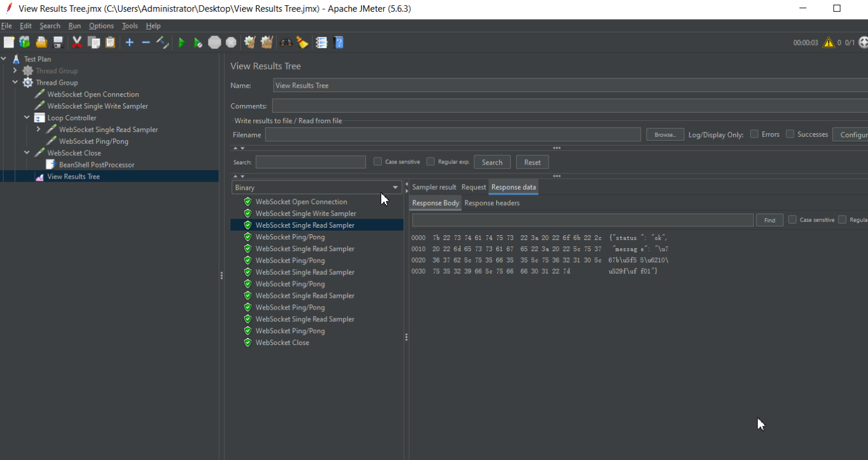The image size is (868, 460).
Task: Click the Search button
Action: pyautogui.click(x=492, y=162)
